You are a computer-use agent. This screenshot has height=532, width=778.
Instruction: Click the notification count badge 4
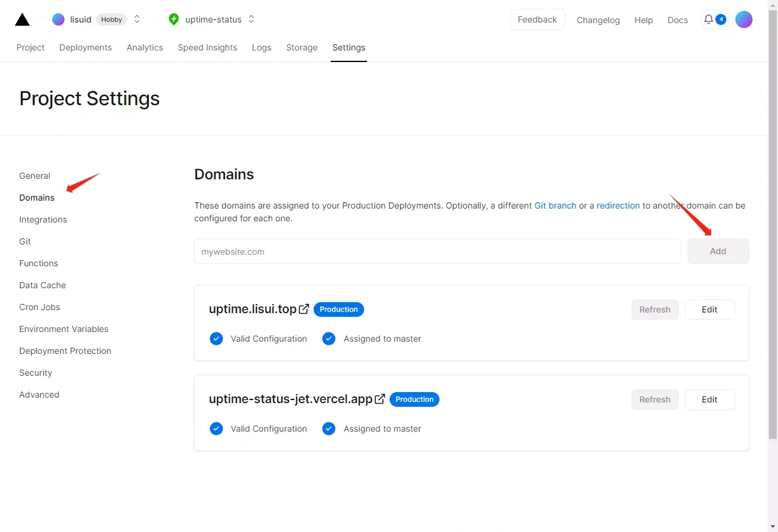tap(721, 19)
